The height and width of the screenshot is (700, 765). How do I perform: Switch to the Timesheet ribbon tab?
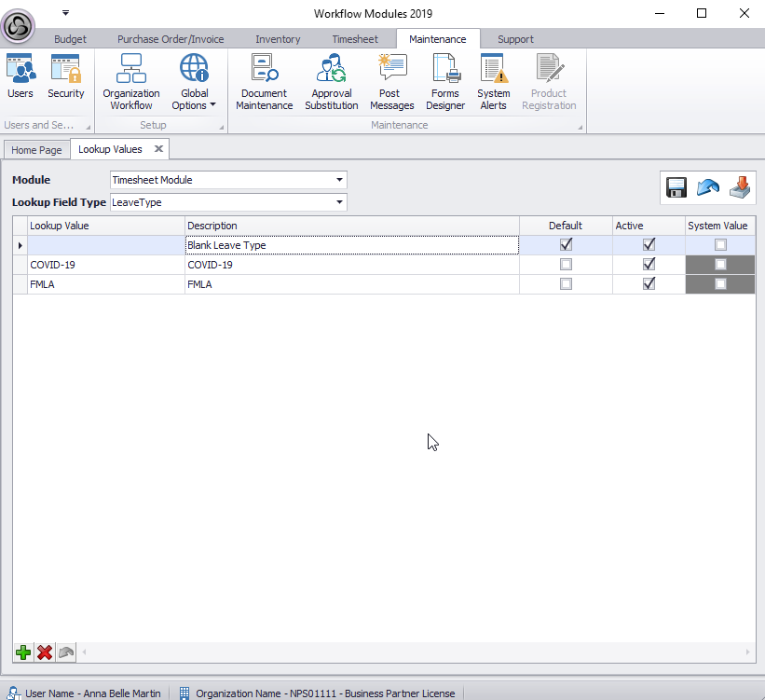click(355, 39)
